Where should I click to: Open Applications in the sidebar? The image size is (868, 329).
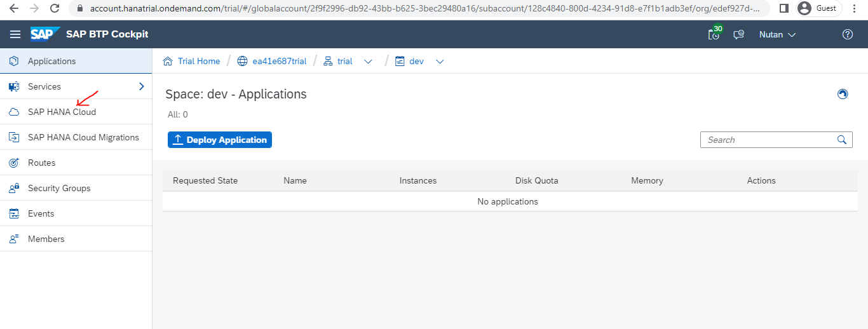76,61
